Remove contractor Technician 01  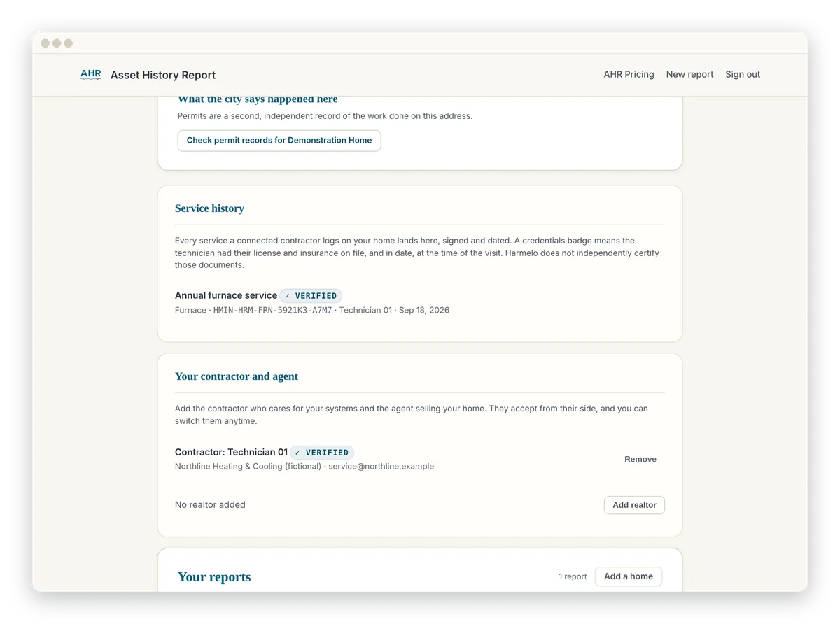pos(640,459)
